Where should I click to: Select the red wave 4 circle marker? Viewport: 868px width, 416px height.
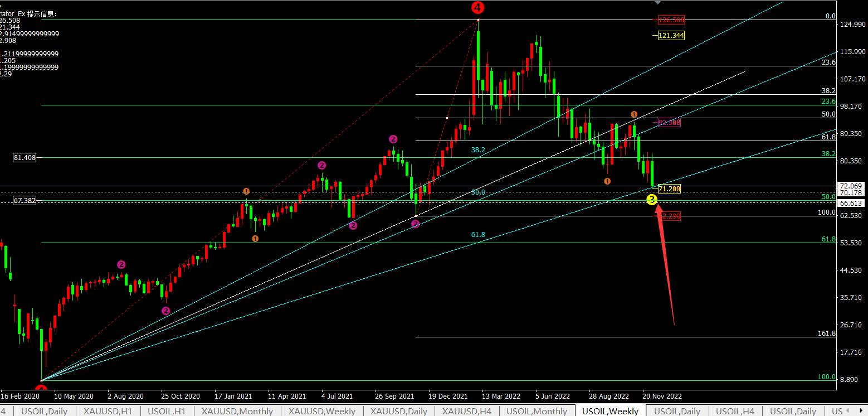click(x=477, y=7)
